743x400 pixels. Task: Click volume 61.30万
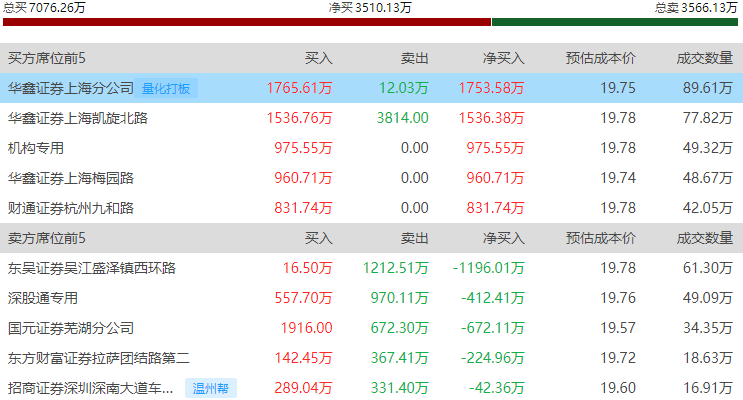tap(708, 268)
